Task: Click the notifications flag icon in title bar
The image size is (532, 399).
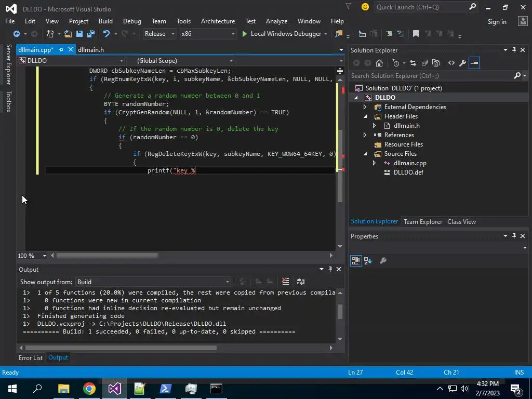Action: point(348,6)
